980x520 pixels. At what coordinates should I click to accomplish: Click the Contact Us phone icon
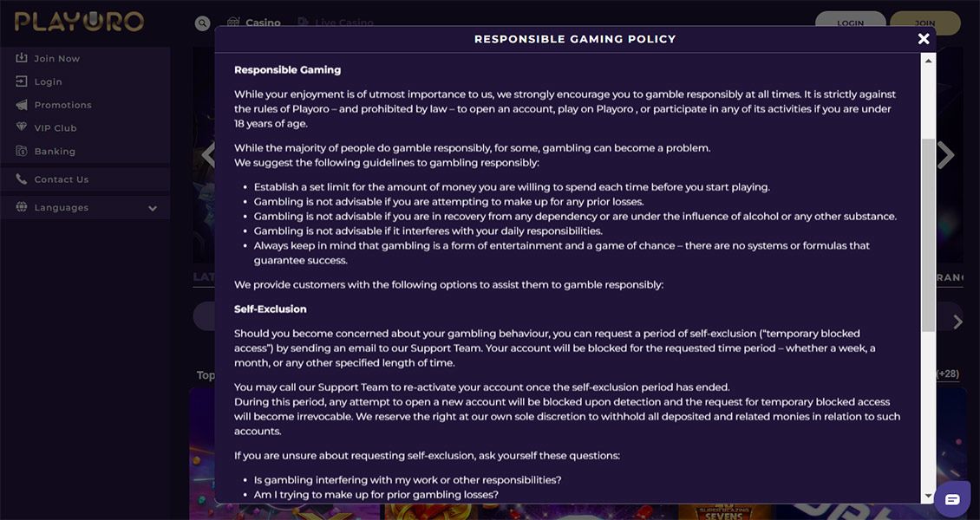click(x=22, y=179)
